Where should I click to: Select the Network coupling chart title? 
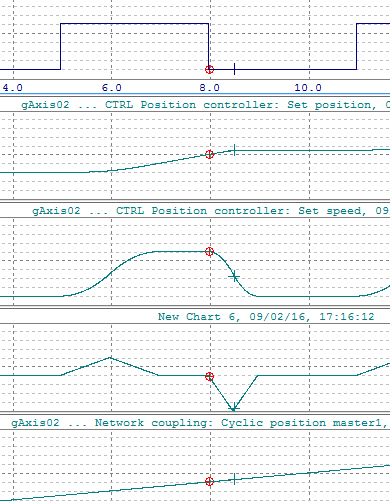pyautogui.click(x=200, y=423)
